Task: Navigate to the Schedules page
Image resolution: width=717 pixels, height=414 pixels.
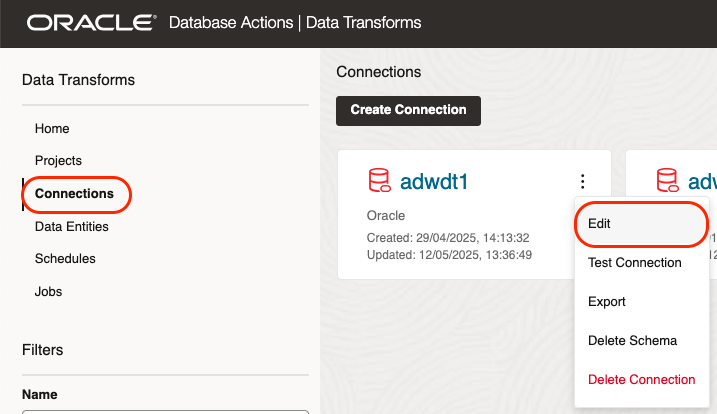Action: point(65,259)
